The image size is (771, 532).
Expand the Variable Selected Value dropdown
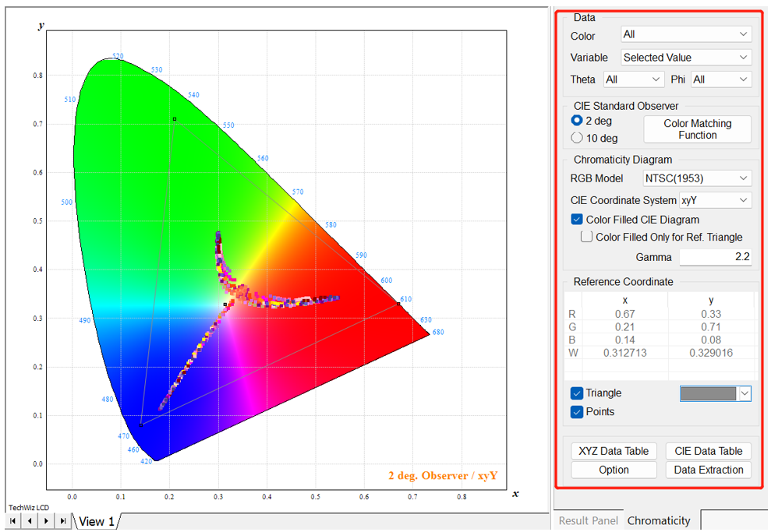686,58
